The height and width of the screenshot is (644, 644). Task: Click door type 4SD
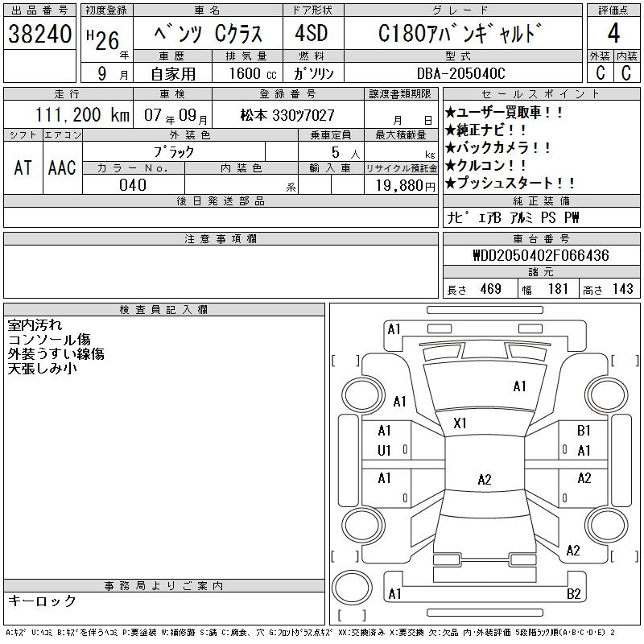[312, 33]
